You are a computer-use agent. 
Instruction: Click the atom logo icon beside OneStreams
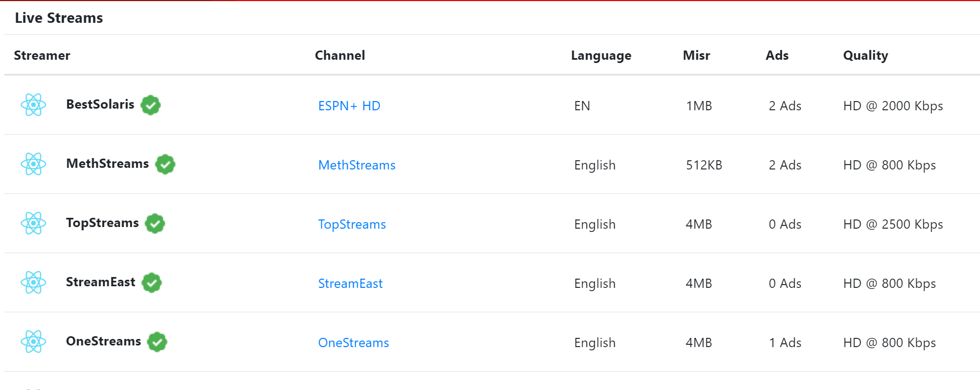[33, 342]
